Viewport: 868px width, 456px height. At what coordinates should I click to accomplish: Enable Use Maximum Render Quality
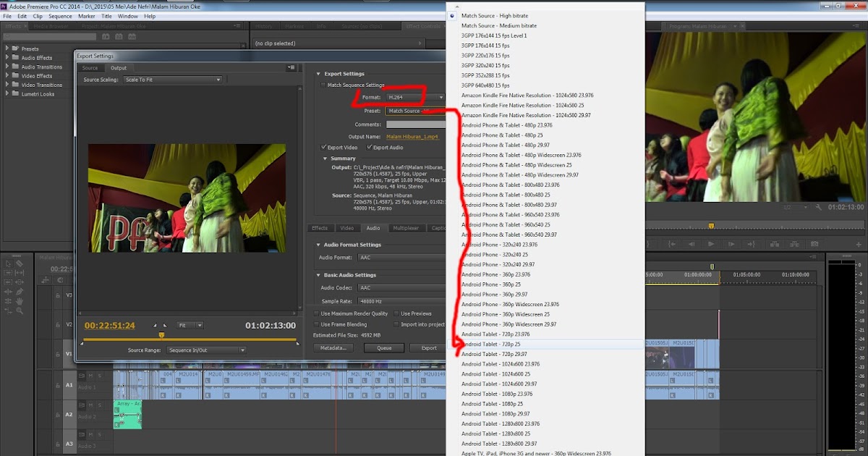317,313
